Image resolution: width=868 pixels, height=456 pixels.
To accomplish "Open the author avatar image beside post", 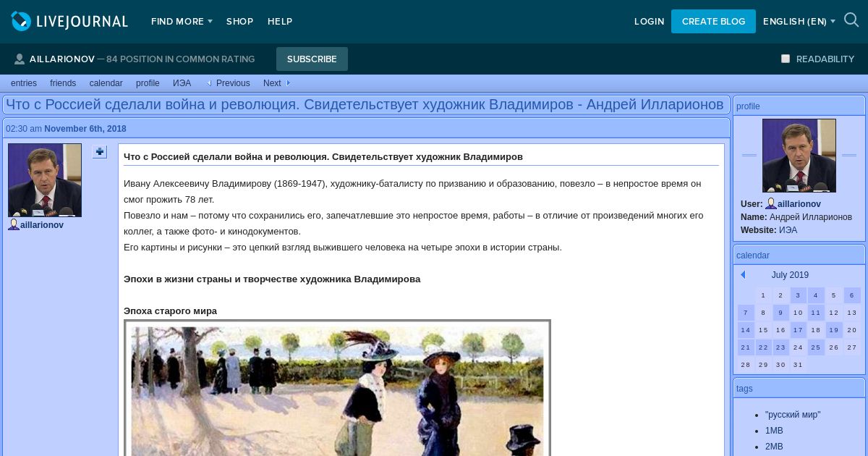I will pos(45,180).
